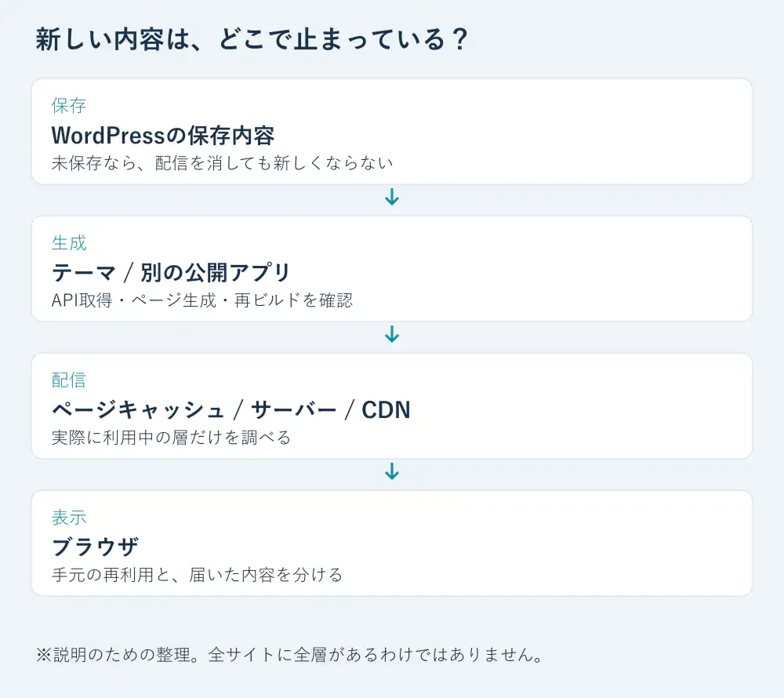Select the テーマ / 別の公開アプリ heading
The height and width of the screenshot is (698, 784).
171,272
